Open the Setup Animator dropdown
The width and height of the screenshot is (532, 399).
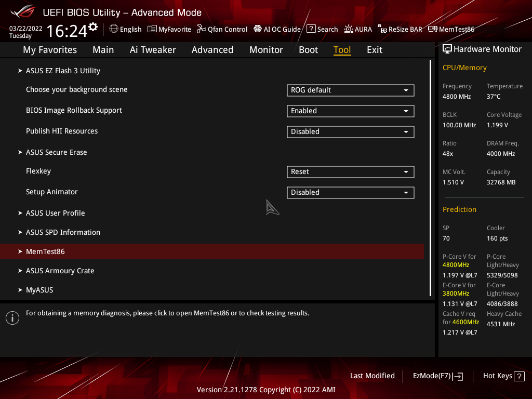(x=351, y=192)
